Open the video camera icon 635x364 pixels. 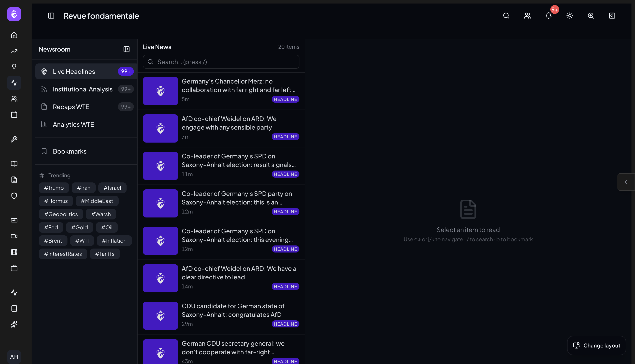(x=14, y=236)
